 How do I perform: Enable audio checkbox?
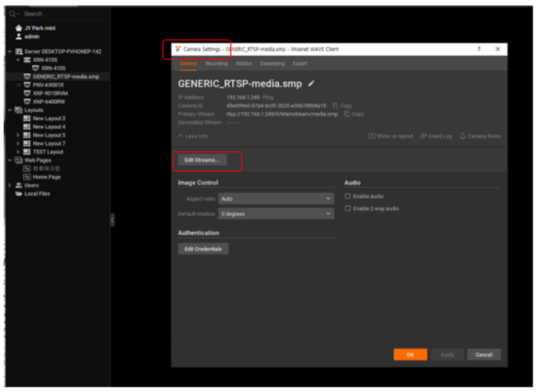pyautogui.click(x=347, y=196)
